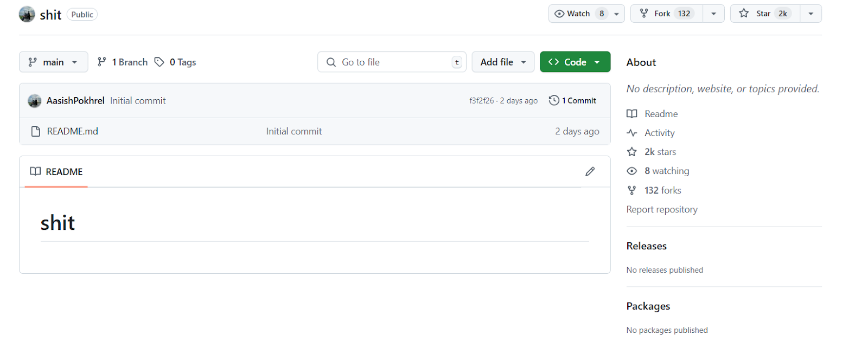Click the book icon beside Readme in About
868x354 pixels.
tap(631, 114)
